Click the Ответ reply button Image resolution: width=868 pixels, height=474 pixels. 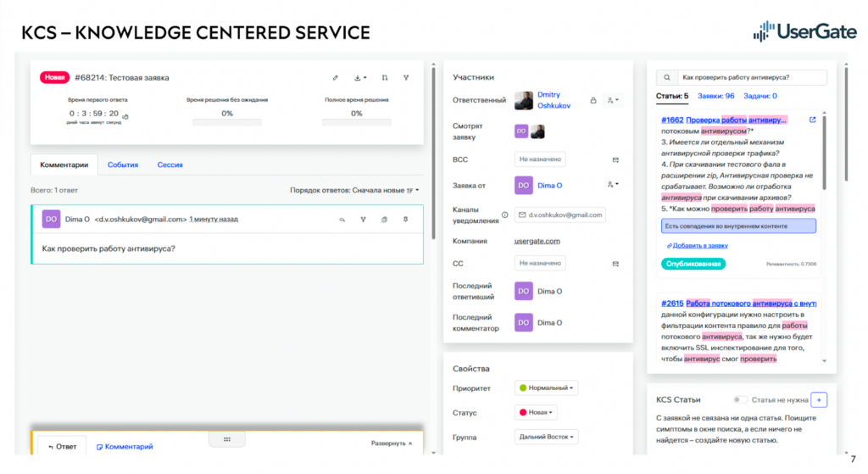(x=63, y=446)
